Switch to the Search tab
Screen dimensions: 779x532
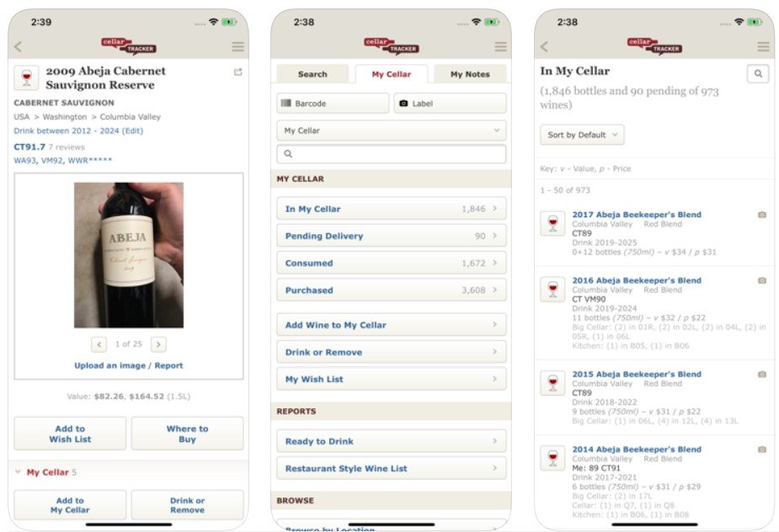312,74
